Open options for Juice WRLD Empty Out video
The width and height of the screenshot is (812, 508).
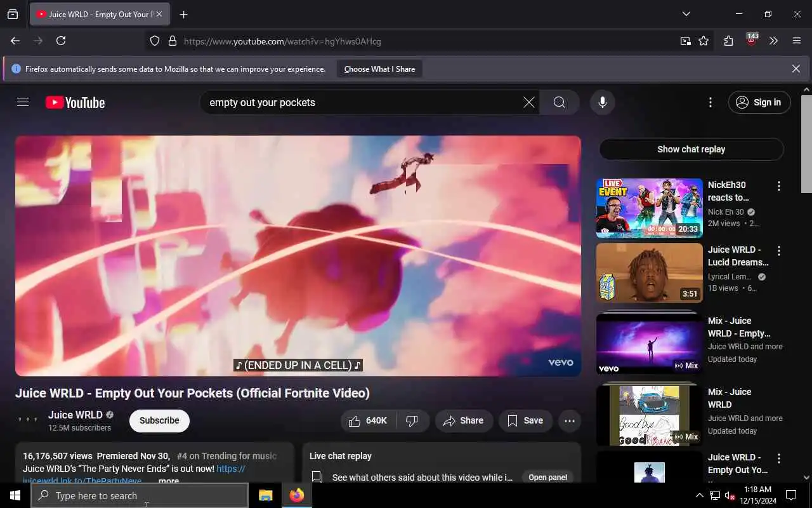pyautogui.click(x=778, y=458)
